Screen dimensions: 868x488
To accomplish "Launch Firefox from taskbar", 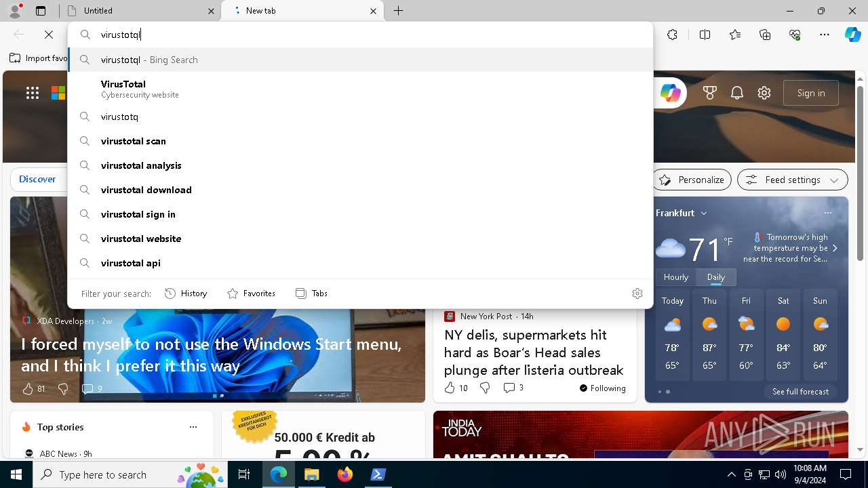I will (345, 474).
